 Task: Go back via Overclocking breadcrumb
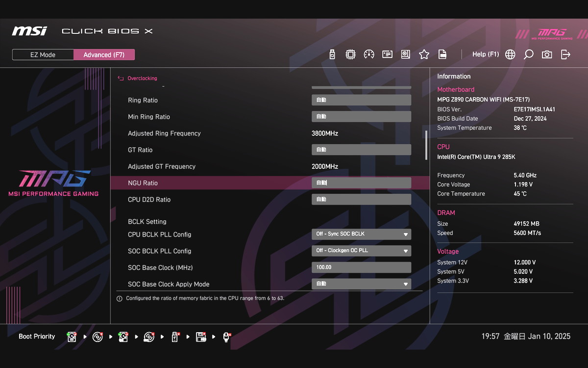point(142,78)
